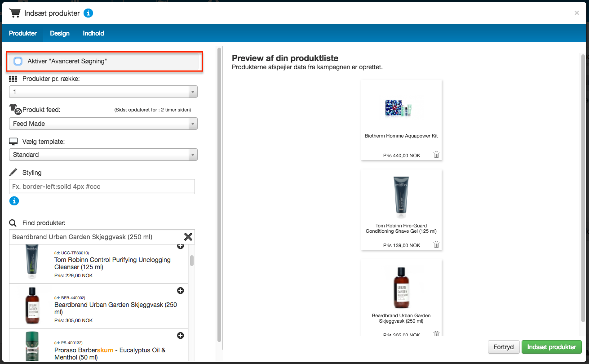The width and height of the screenshot is (589, 364).
Task: Click the green Indsæt produkter button
Action: [552, 347]
